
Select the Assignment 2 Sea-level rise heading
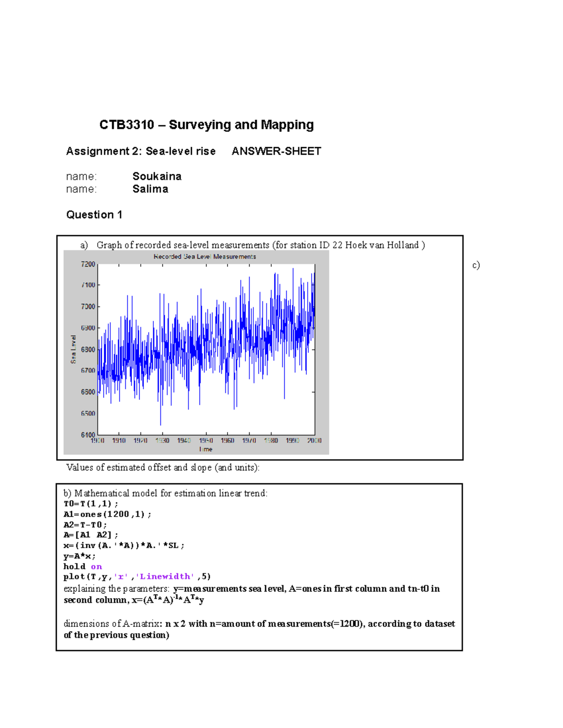point(140,151)
